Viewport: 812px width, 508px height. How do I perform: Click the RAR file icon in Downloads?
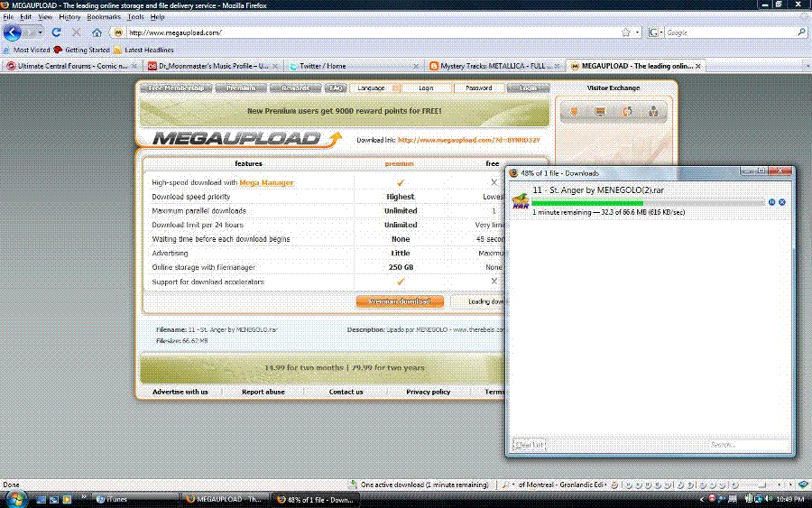[521, 201]
